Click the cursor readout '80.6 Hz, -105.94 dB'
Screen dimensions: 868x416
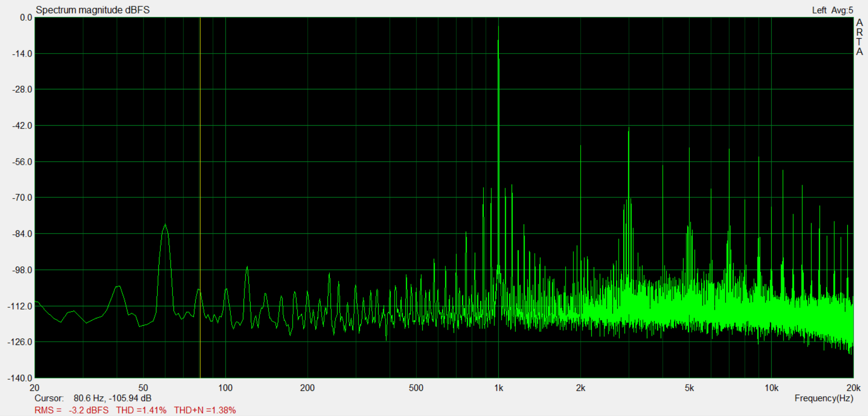pos(113,398)
